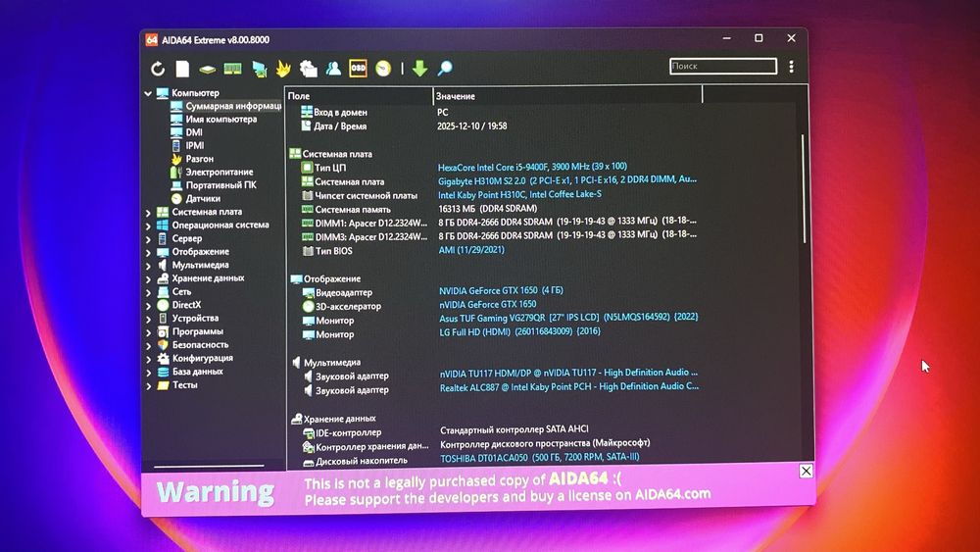The image size is (980, 552).
Task: Open Realtek ALC887 audio adapter link
Action: 568,387
